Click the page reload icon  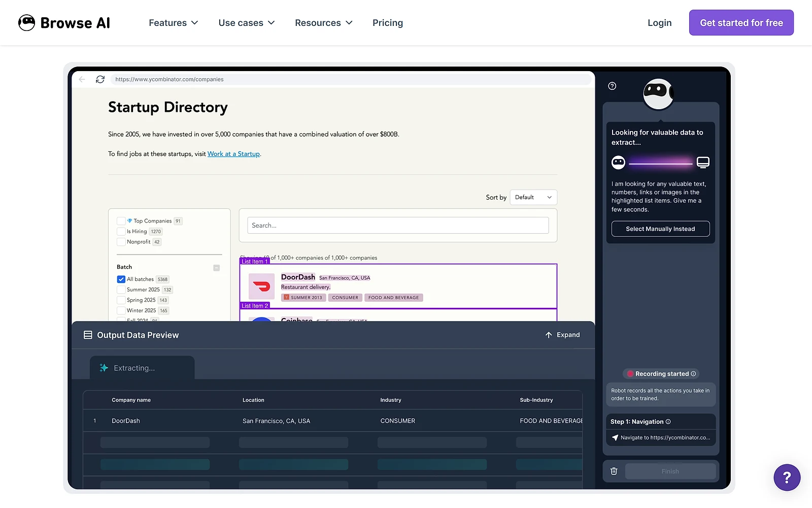tap(100, 79)
